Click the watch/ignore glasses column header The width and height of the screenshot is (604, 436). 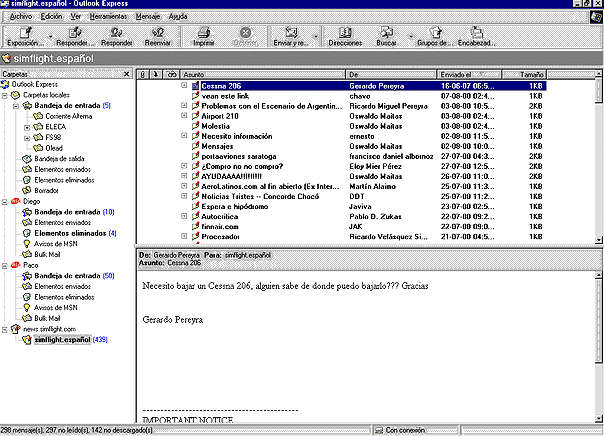(172, 74)
